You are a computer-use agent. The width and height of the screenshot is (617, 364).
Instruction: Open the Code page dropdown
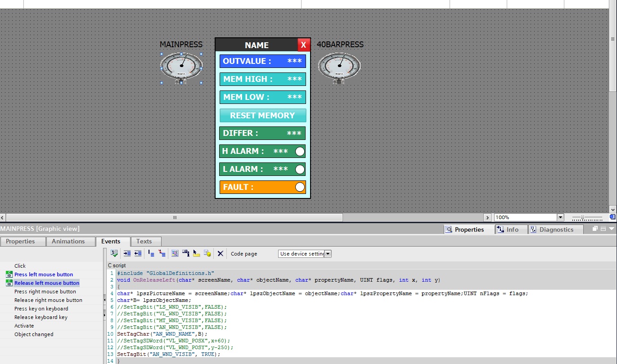[328, 254]
